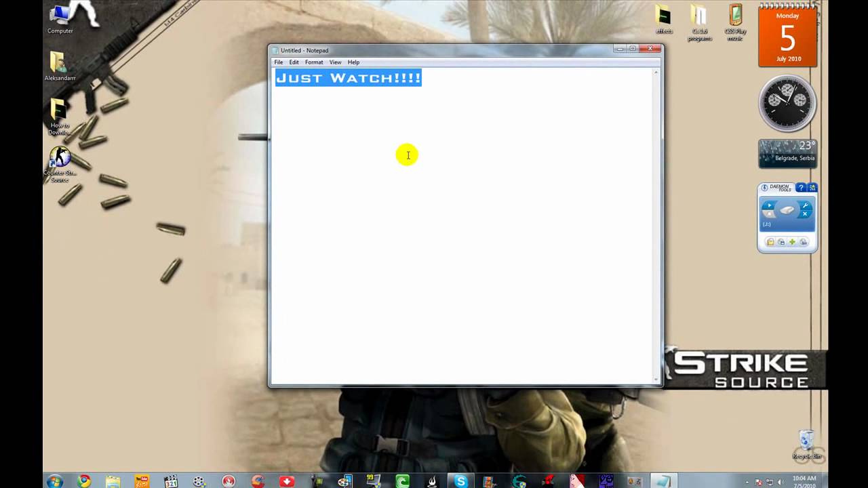Click the Notepad taskbar button

[x=663, y=481]
